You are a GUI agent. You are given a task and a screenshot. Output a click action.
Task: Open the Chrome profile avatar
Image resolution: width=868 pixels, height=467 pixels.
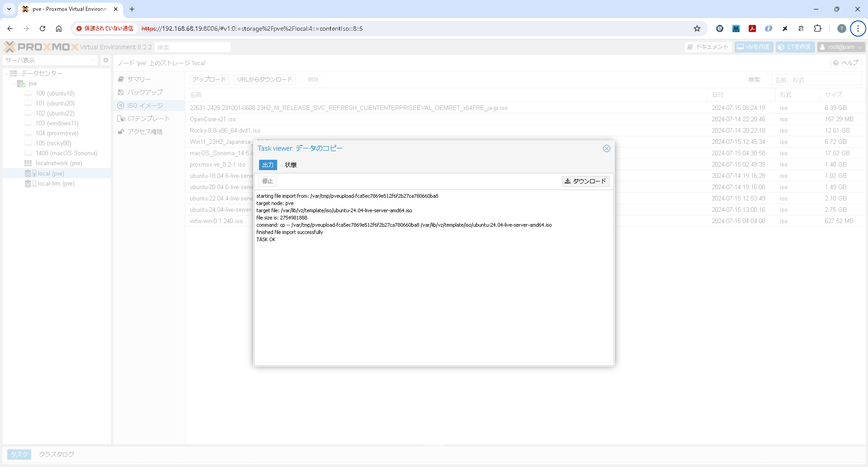tap(842, 29)
